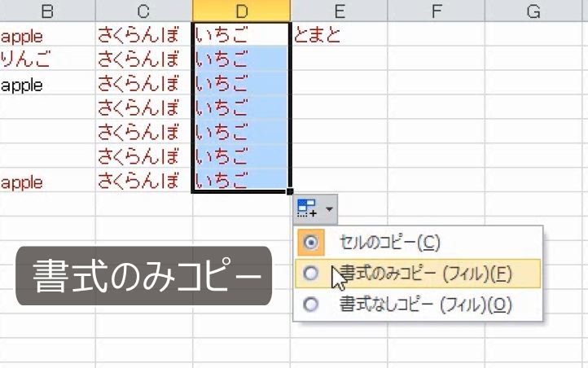588x368 pixels.
Task: Select column E header
Action: coord(340,11)
